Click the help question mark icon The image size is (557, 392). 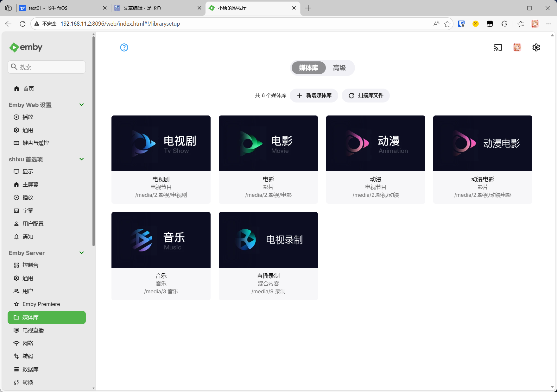click(124, 47)
